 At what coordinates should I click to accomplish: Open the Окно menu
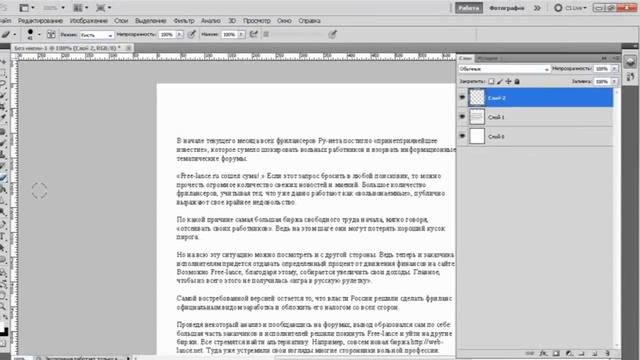point(284,21)
